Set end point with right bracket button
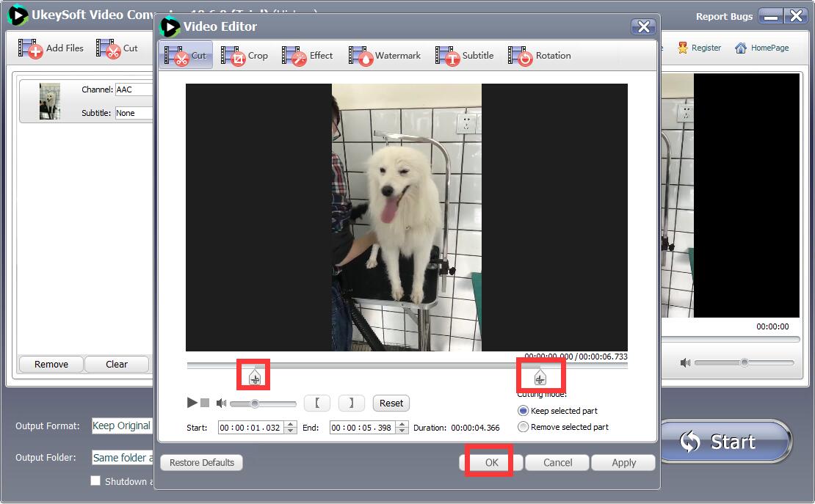Image resolution: width=815 pixels, height=504 pixels. click(352, 403)
